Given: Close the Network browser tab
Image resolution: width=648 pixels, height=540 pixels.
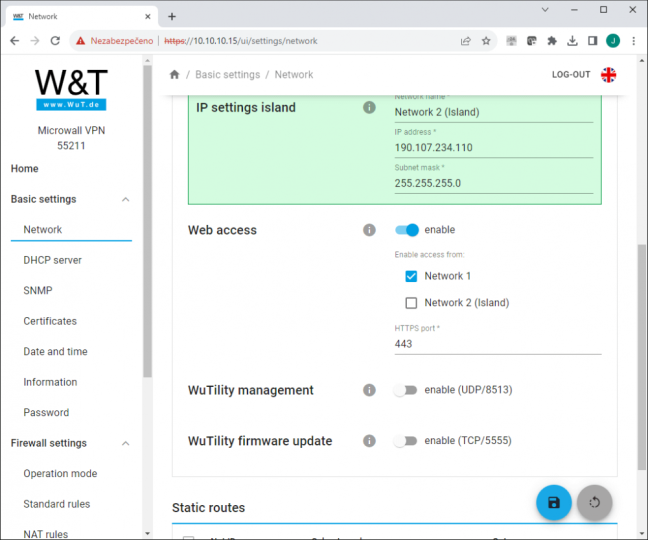Looking at the screenshot, I should coord(148,17).
